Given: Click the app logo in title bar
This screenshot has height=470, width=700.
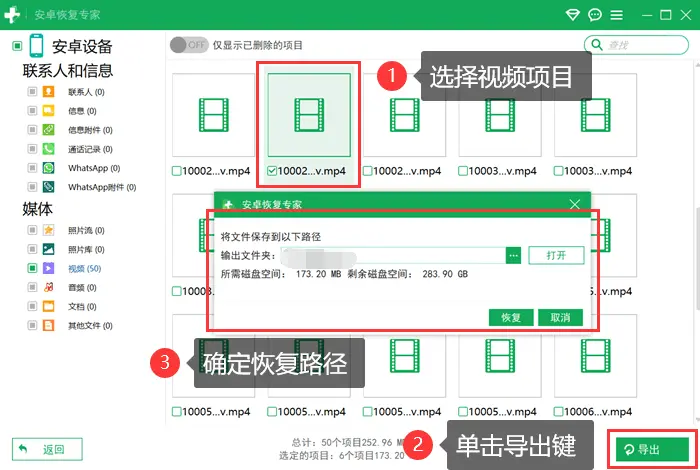Looking at the screenshot, I should click(x=12, y=15).
